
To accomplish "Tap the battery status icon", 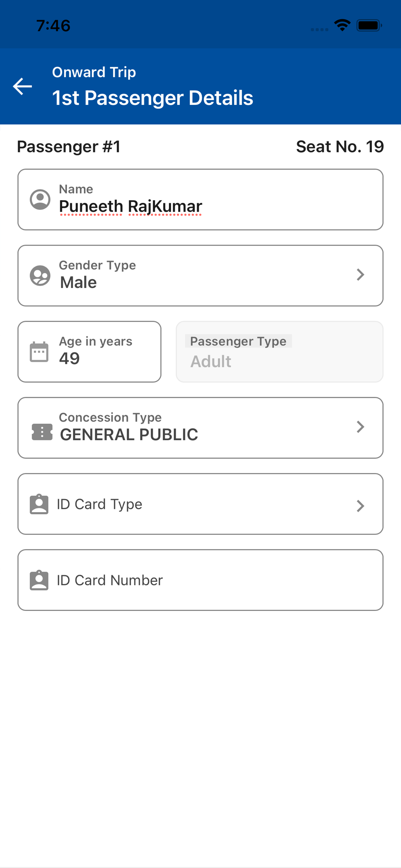I will pyautogui.click(x=369, y=26).
